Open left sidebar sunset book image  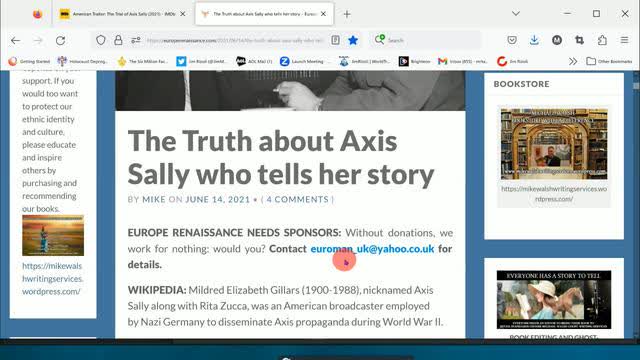53,236
